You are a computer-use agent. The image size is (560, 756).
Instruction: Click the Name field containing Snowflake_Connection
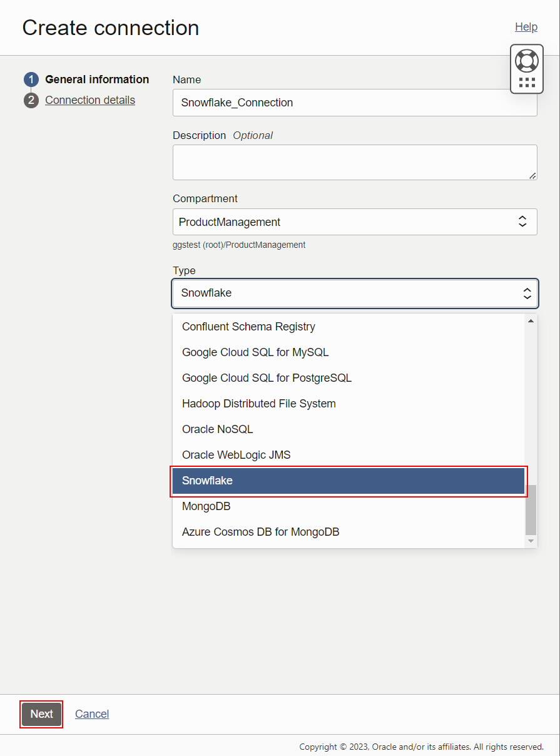click(x=355, y=103)
